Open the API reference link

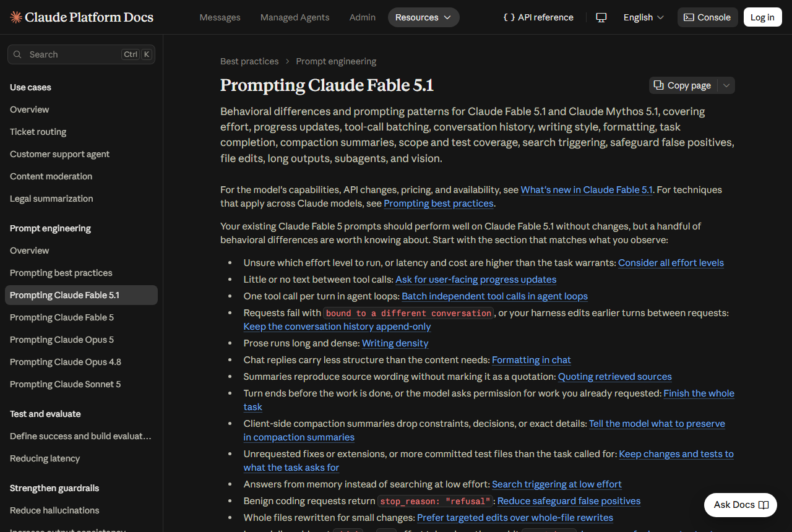pos(538,17)
